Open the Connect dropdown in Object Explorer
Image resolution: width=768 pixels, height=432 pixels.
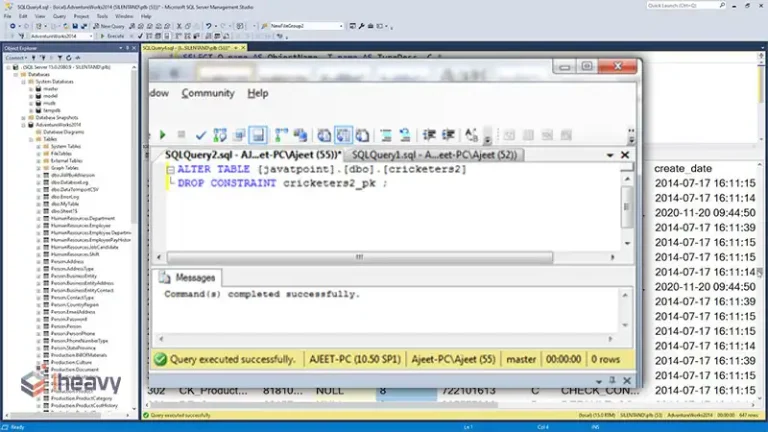tap(16, 58)
